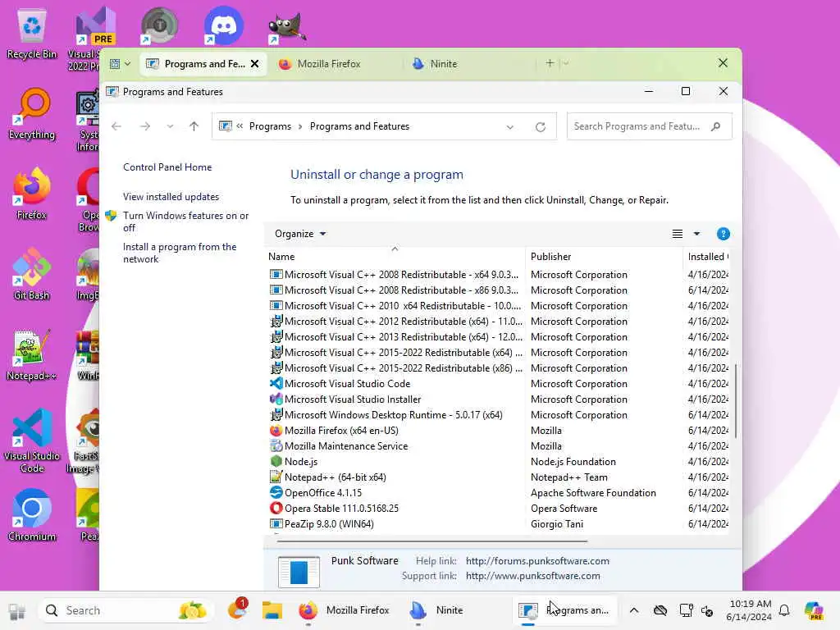Click the Forward navigation arrow
Viewport: 840px width, 630px height.
pyautogui.click(x=144, y=126)
